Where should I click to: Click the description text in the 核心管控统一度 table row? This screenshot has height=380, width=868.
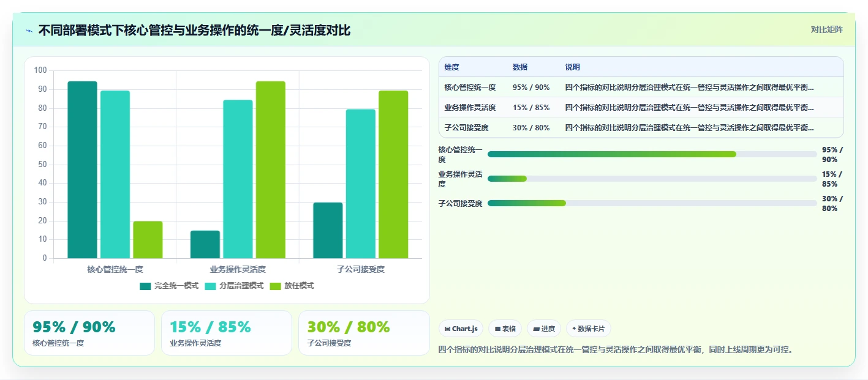690,88
